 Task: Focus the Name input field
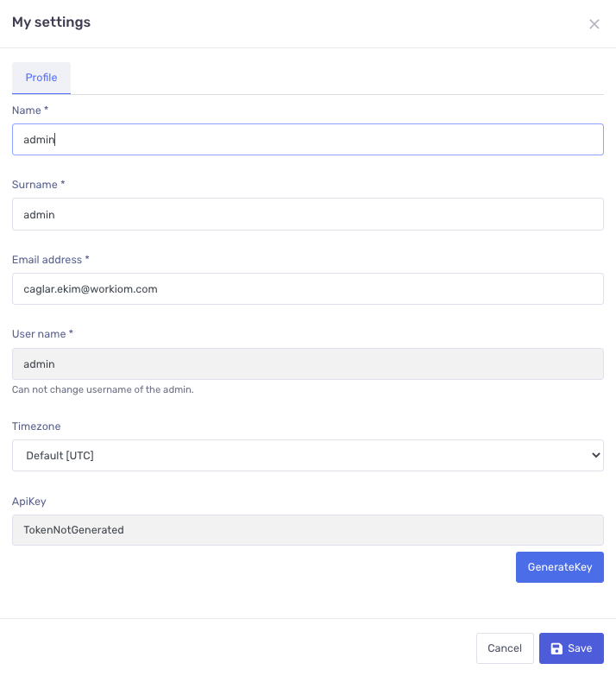pyautogui.click(x=307, y=140)
